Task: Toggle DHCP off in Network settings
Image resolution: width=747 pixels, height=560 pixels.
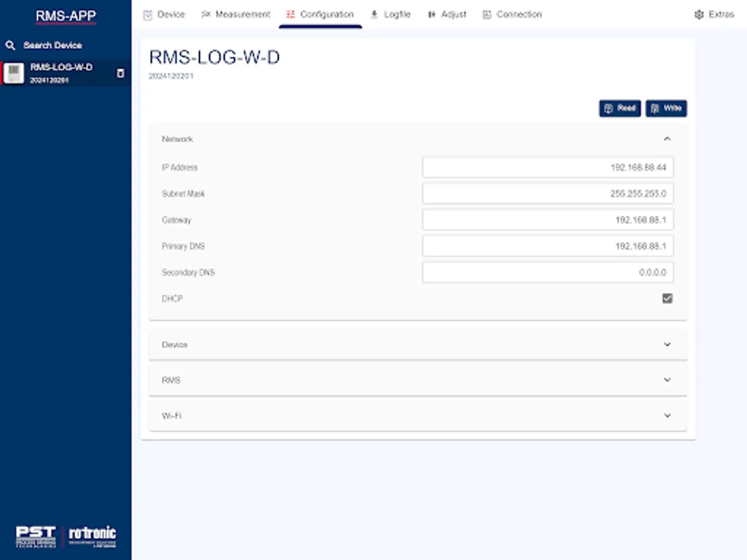Action: coord(667,299)
